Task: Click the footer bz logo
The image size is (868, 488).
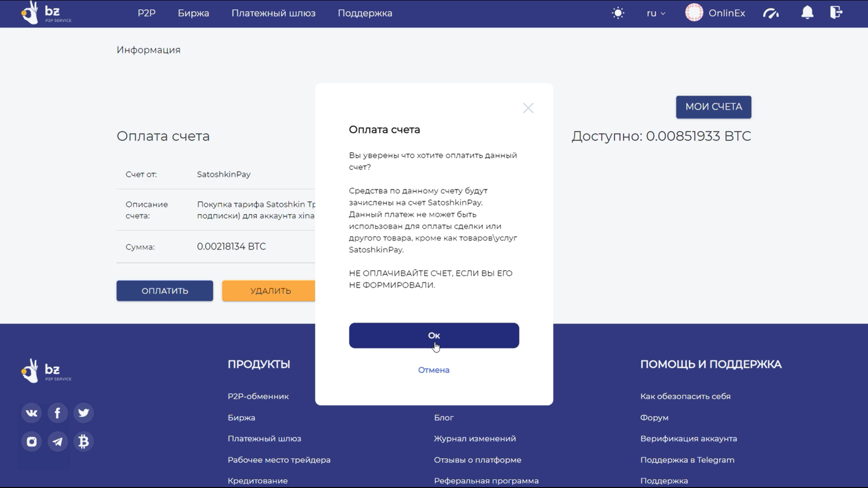Action: 47,371
